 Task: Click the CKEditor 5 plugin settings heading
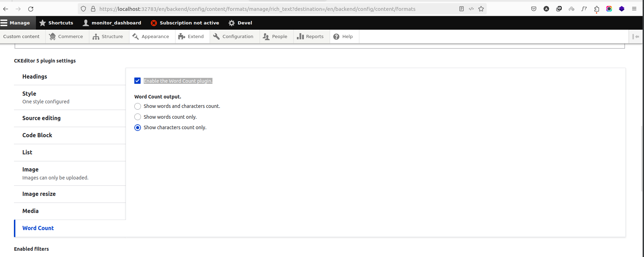45,61
